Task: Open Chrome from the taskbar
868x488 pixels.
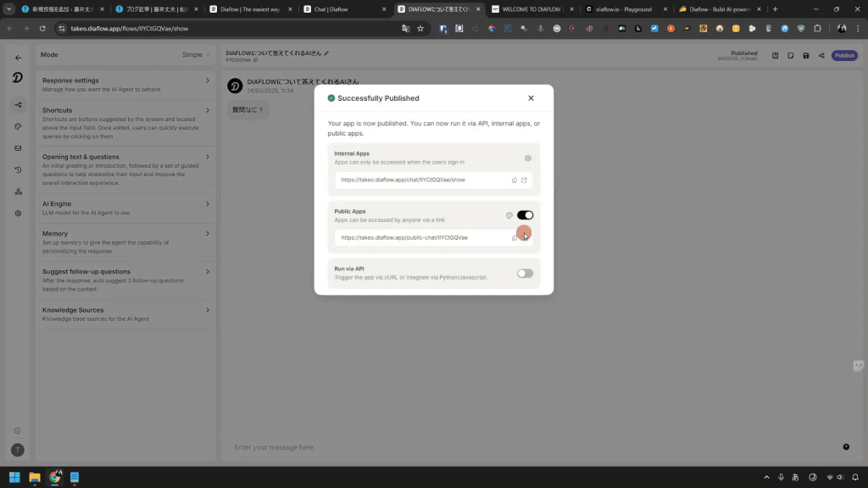Action: click(54, 477)
